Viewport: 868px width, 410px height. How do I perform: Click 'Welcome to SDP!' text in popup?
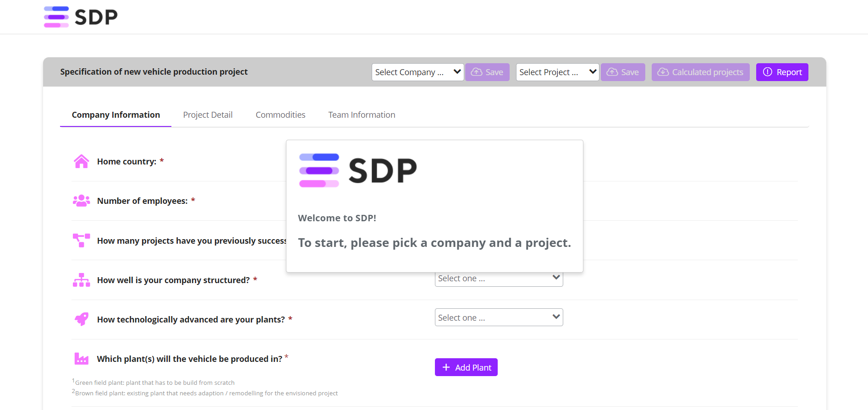tap(337, 218)
